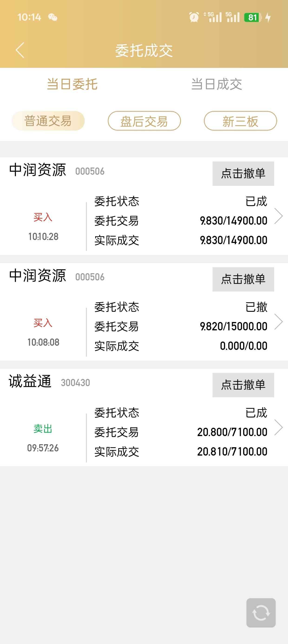288x644 pixels.
Task: Tap 点击撤单 for the 10:10:28 order
Action: point(243,174)
